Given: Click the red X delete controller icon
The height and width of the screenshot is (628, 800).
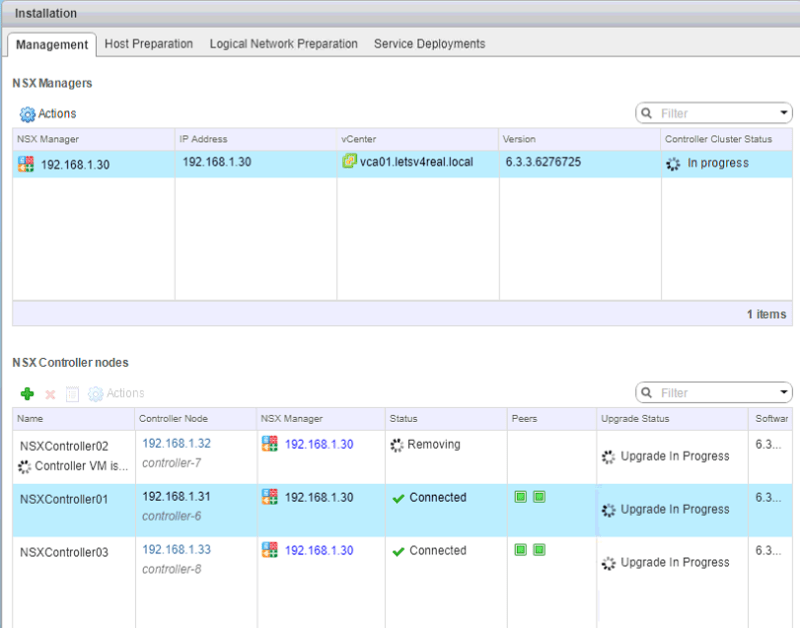Looking at the screenshot, I should tap(50, 394).
